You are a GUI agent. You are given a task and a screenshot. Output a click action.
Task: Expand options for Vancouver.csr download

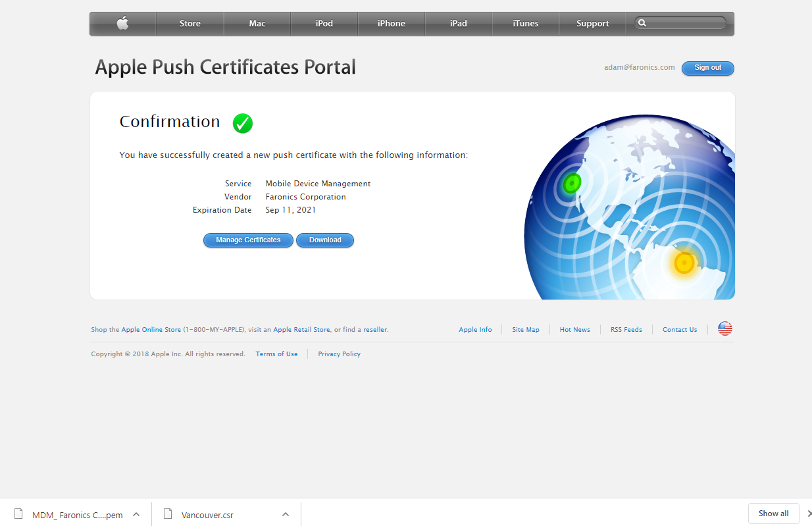[x=286, y=514]
